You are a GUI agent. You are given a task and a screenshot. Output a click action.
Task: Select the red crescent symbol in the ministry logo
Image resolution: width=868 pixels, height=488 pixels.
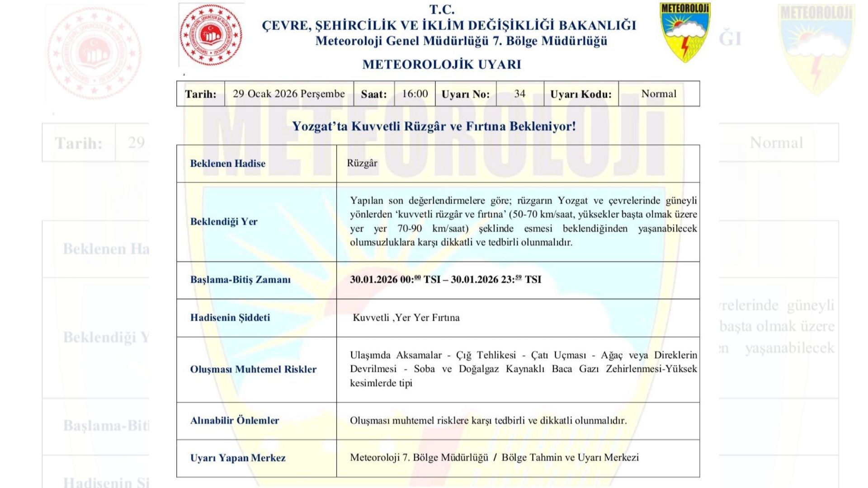209,27
